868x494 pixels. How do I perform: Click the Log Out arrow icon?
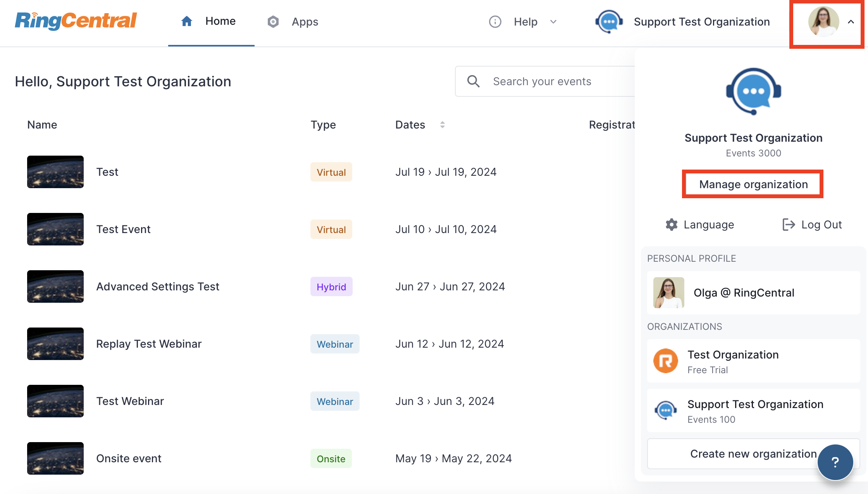tap(789, 225)
